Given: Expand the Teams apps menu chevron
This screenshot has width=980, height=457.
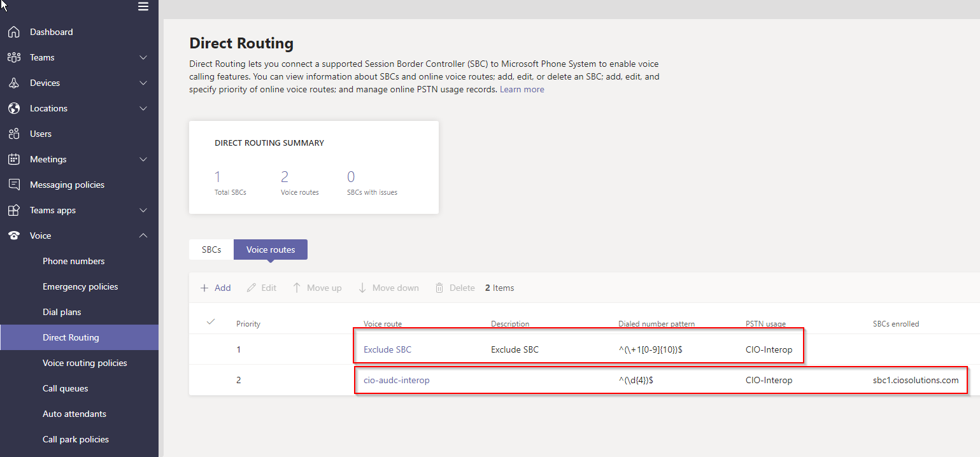Looking at the screenshot, I should coord(143,210).
